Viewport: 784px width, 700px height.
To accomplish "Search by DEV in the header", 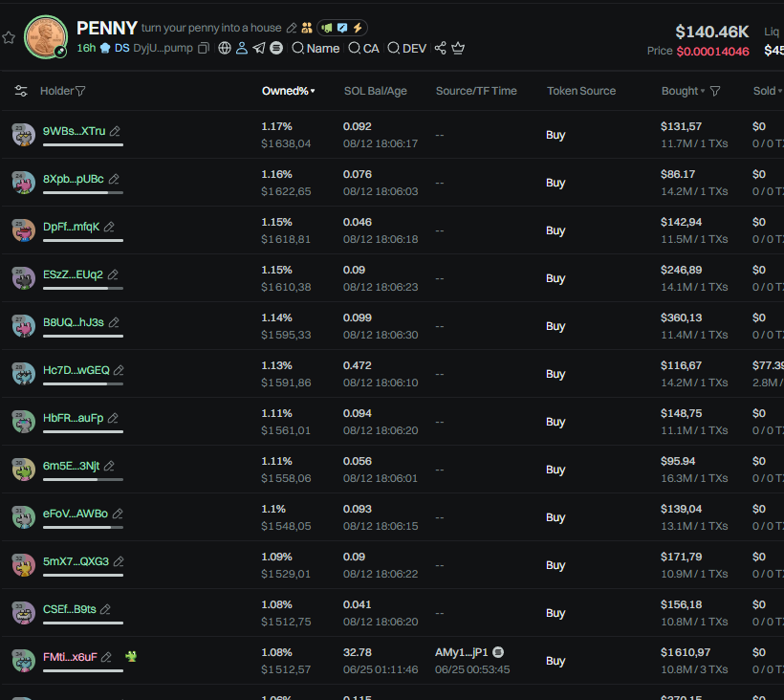I will [x=406, y=48].
